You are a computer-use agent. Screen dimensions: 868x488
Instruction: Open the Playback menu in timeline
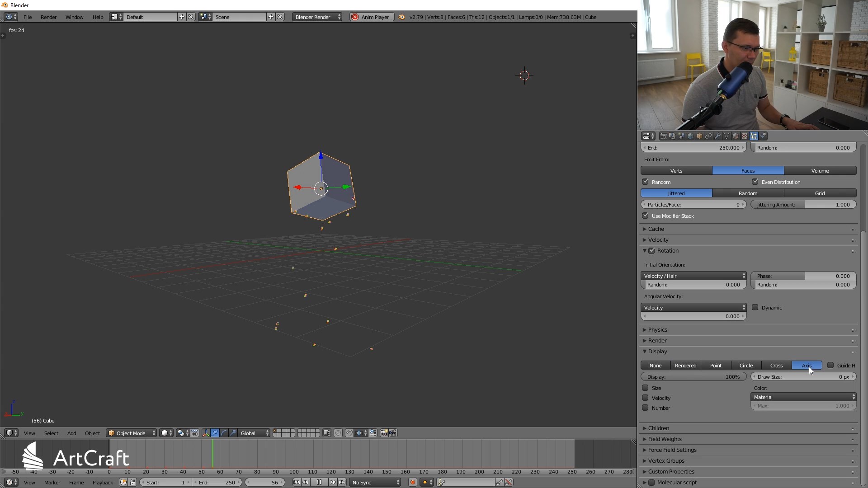[x=103, y=483]
